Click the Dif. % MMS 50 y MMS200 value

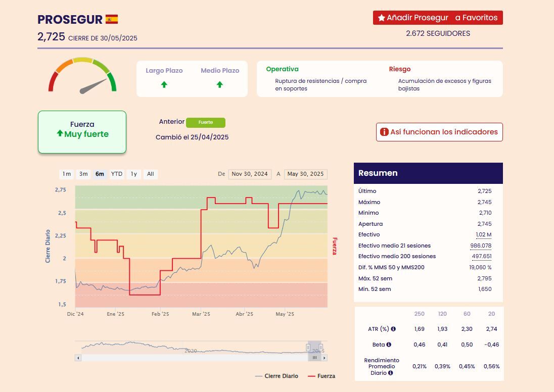click(x=480, y=267)
